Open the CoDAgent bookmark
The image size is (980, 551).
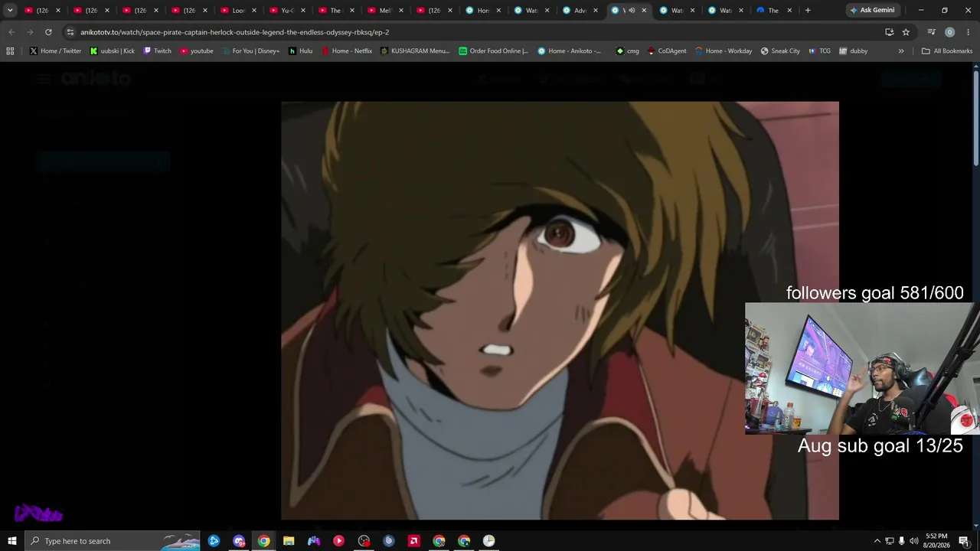coord(667,51)
